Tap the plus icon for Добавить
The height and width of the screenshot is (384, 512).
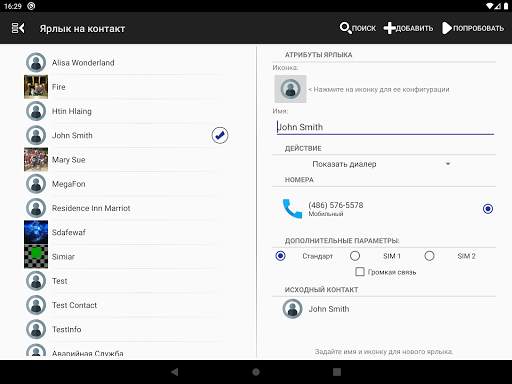click(389, 28)
